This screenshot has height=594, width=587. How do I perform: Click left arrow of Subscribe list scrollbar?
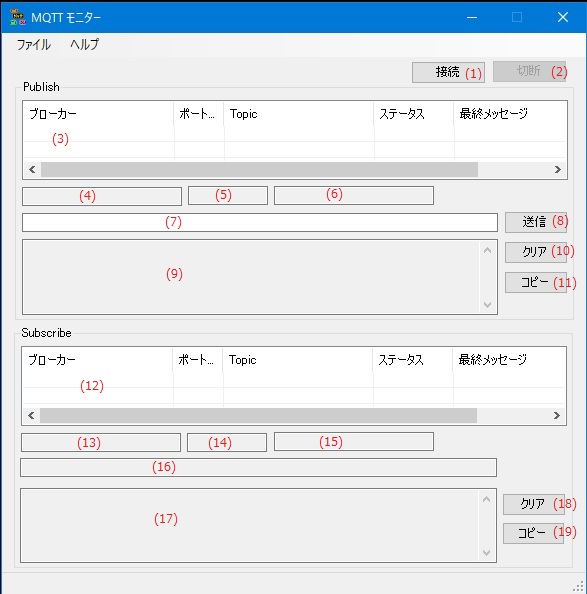coord(31,416)
